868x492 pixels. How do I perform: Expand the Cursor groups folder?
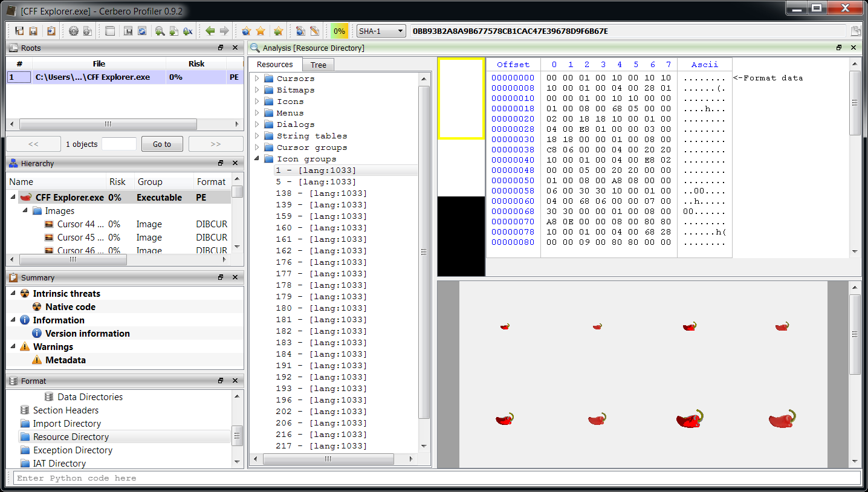pos(256,147)
